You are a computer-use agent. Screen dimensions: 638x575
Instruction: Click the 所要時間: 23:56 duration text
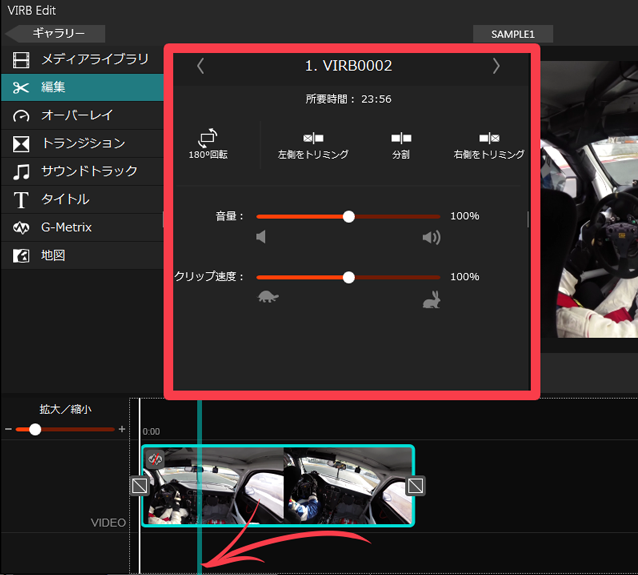[348, 99]
